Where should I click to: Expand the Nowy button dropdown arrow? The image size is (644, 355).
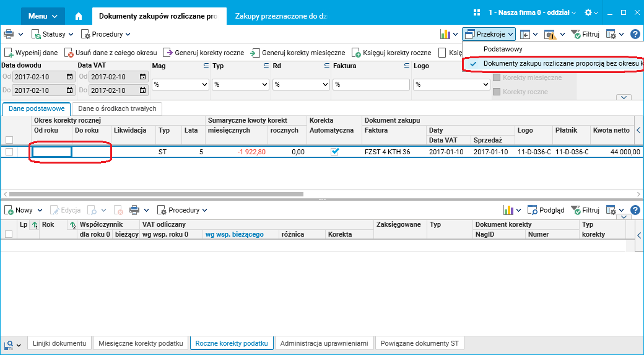40,211
